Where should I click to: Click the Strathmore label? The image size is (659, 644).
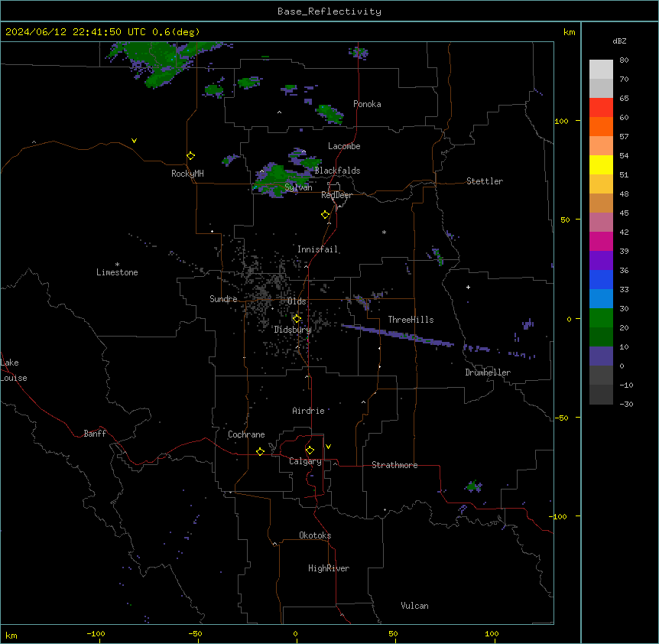point(394,465)
